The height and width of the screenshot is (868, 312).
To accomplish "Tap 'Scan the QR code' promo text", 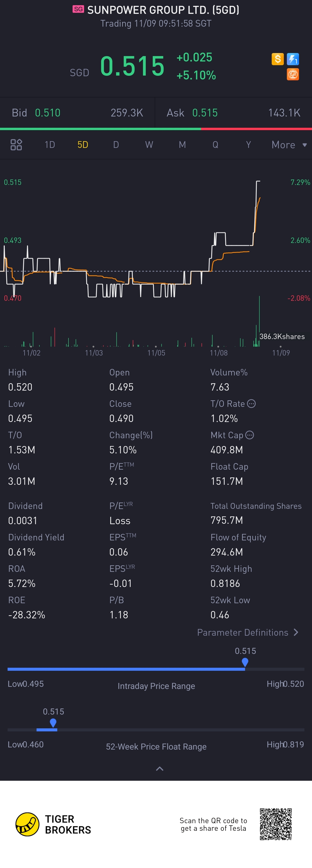I will tap(213, 824).
